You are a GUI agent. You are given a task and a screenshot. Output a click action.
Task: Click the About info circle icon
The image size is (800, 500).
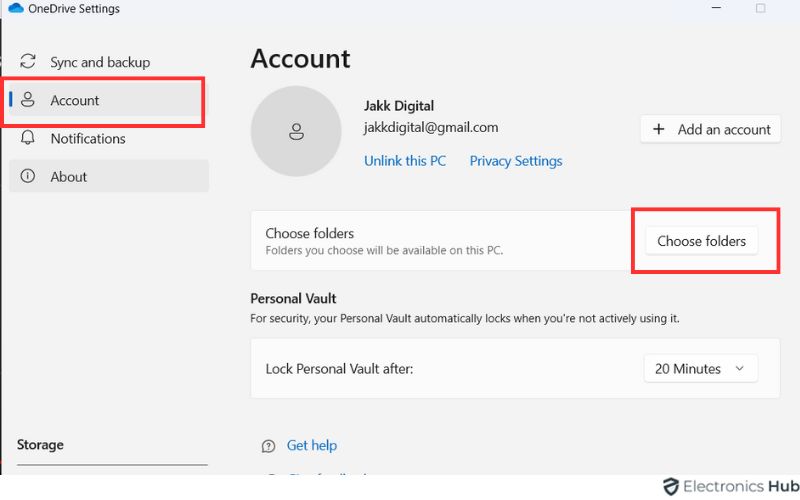[28, 176]
